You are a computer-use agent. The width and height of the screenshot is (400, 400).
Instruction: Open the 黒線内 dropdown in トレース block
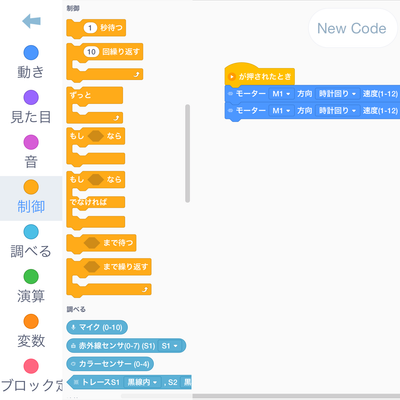[142, 382]
